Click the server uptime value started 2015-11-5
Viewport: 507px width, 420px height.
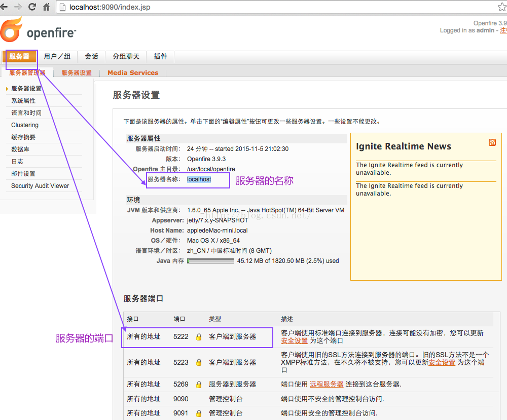coord(238,149)
